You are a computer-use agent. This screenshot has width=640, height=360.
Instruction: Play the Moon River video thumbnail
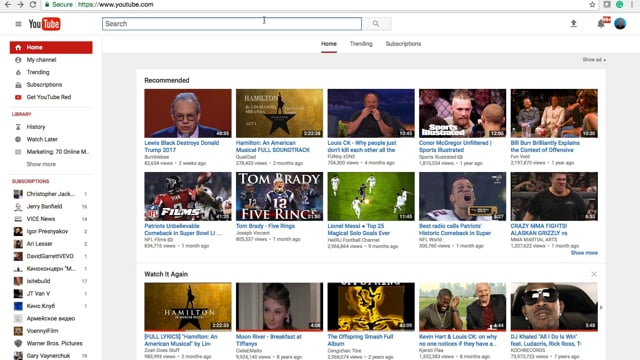coord(279,307)
